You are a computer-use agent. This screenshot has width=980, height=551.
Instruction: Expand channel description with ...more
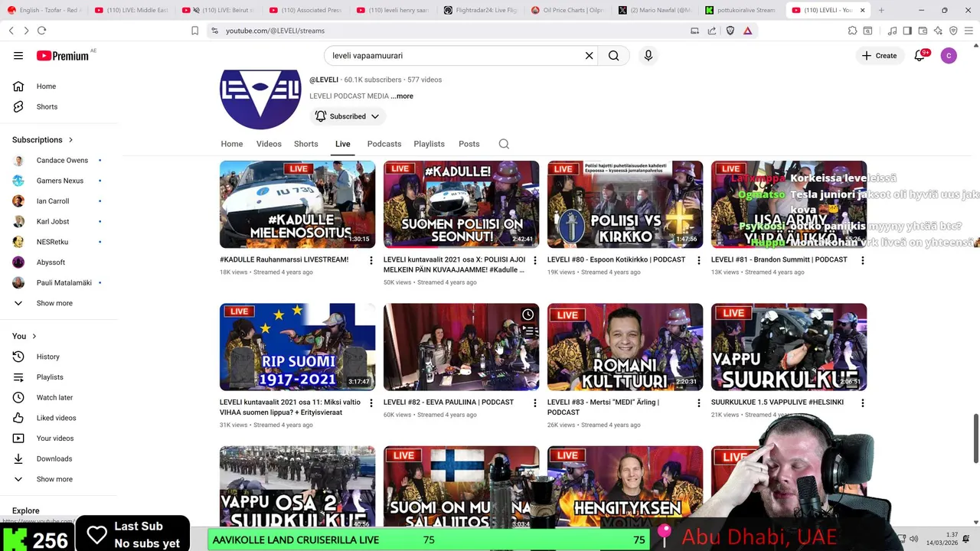tap(402, 96)
